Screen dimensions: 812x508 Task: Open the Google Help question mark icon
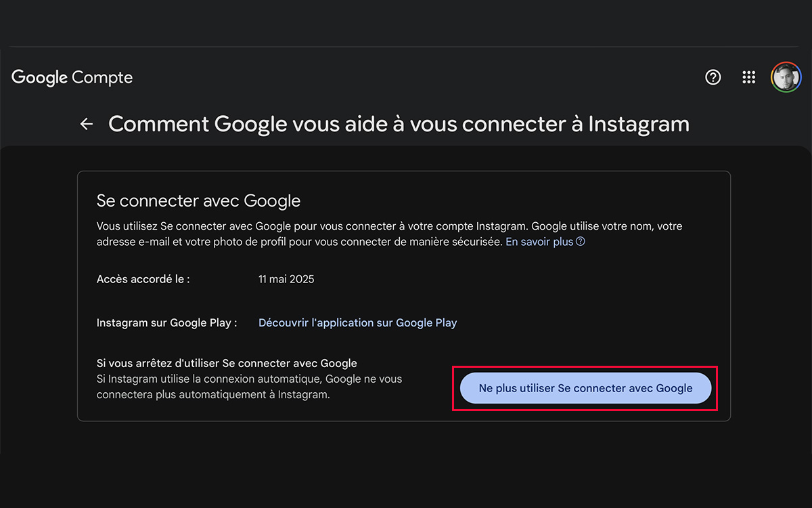point(713,77)
